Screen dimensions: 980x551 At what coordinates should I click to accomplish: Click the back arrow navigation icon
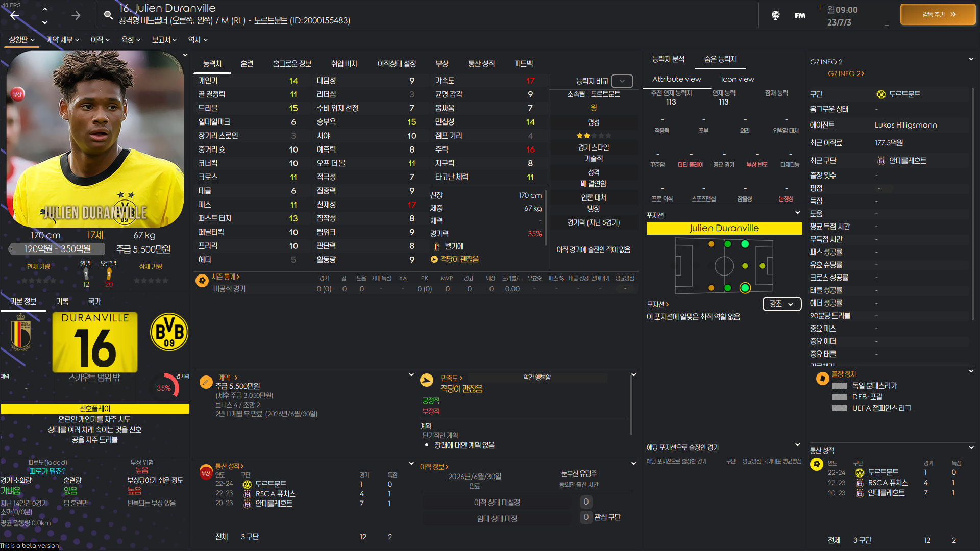point(15,15)
